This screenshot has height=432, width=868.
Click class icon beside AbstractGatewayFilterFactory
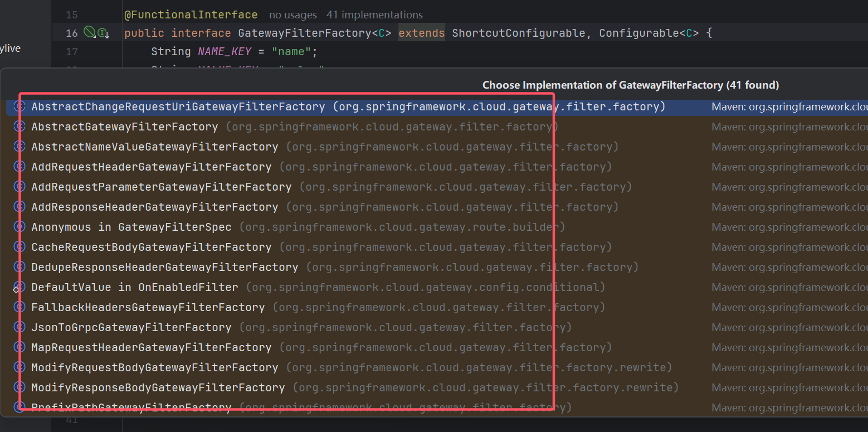tap(19, 127)
